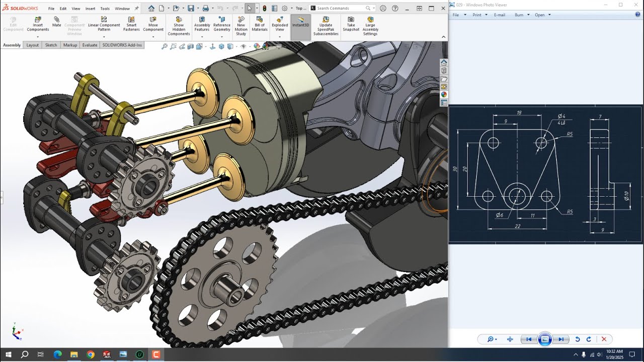Start a New Motion Study
644x362 pixels.
click(x=241, y=26)
